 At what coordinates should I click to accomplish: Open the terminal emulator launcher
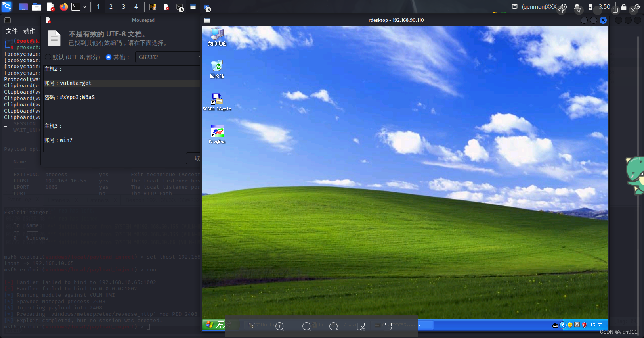(76, 7)
